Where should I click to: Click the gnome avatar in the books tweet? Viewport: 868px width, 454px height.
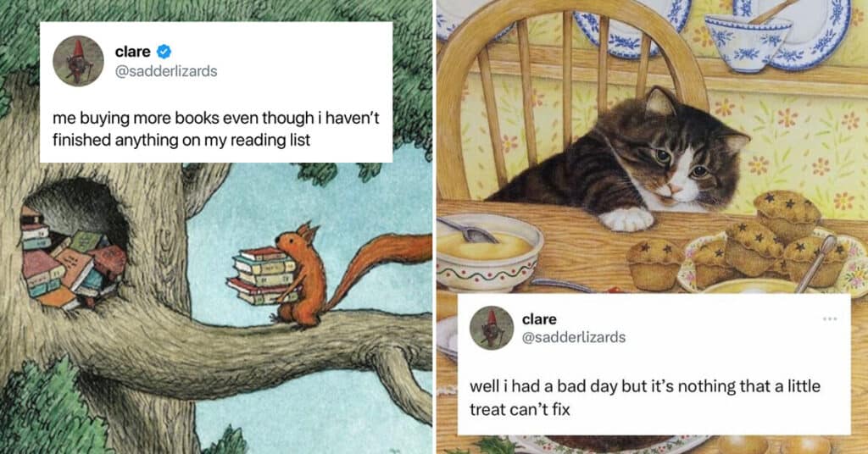tap(78, 61)
